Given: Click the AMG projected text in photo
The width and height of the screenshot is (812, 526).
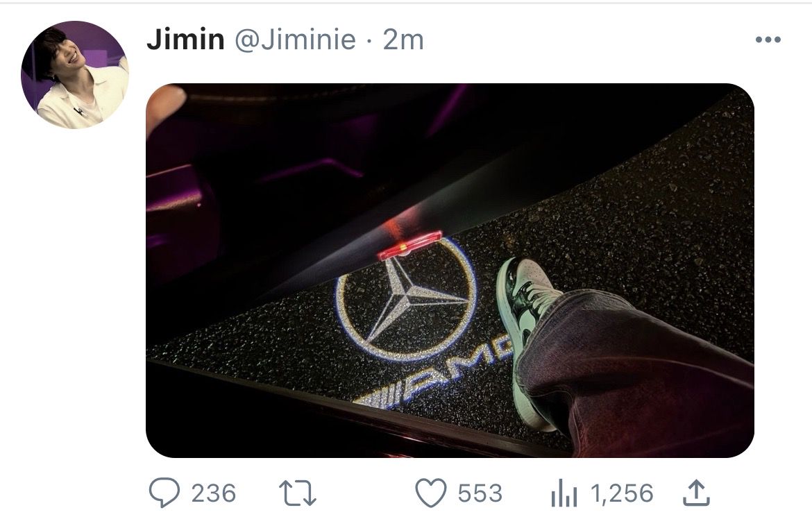Looking at the screenshot, I should point(434,376).
